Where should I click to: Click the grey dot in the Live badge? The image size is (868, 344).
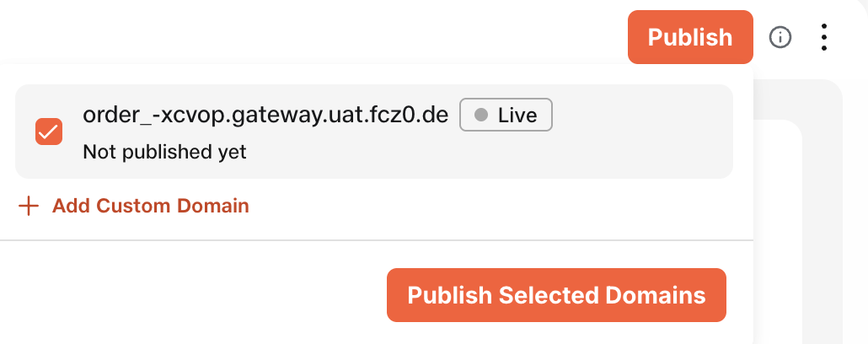pyautogui.click(x=482, y=116)
